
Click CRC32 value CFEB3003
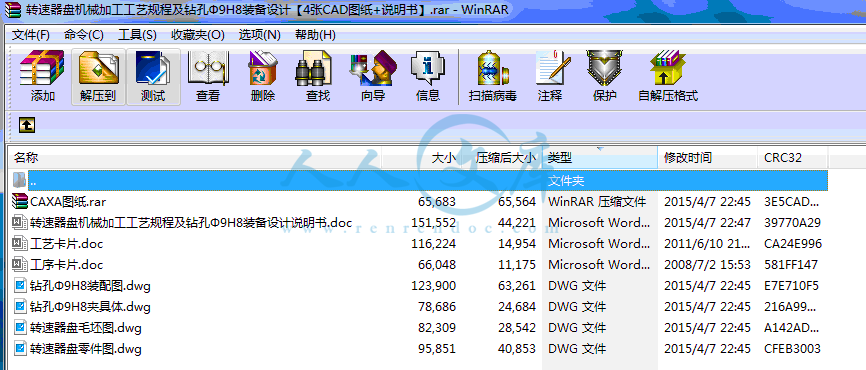pyautogui.click(x=793, y=349)
